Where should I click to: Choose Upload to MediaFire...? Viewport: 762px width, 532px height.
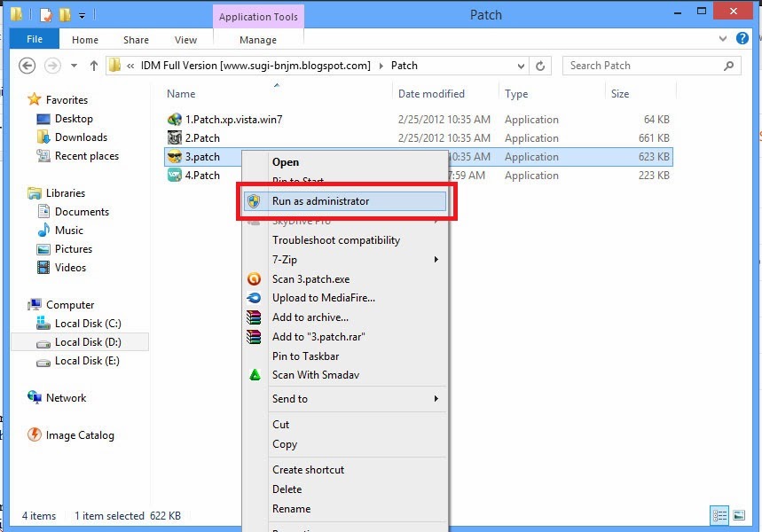(344, 298)
